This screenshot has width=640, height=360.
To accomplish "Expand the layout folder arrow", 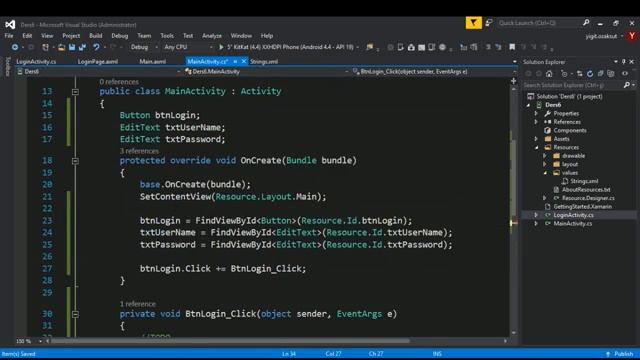I will coord(545,164).
